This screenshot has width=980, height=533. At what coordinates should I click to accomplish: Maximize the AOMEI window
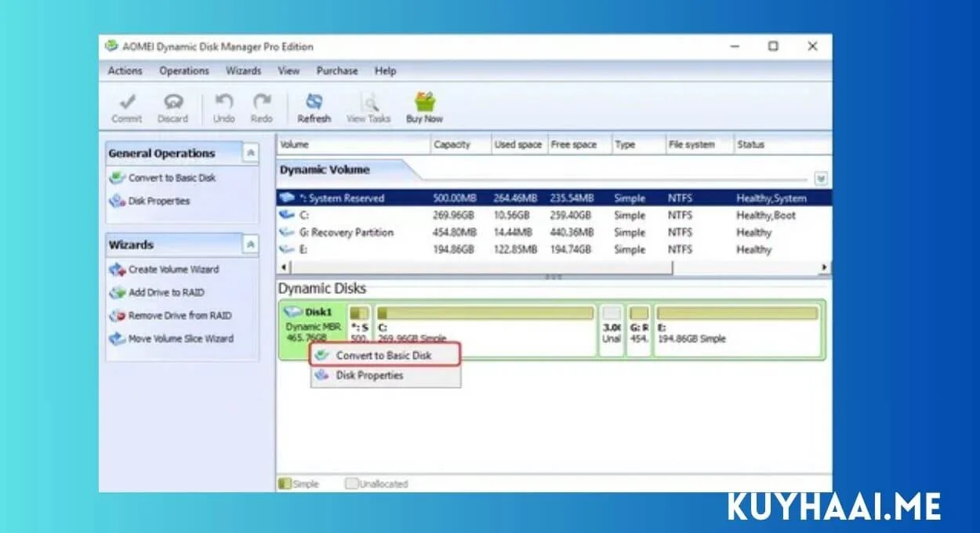click(x=773, y=46)
